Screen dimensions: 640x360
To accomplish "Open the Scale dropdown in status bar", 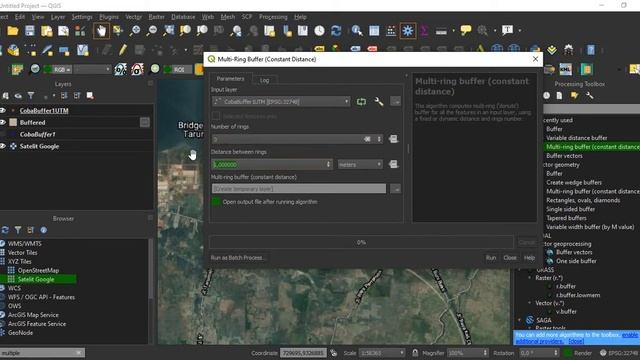I will tap(382, 353).
